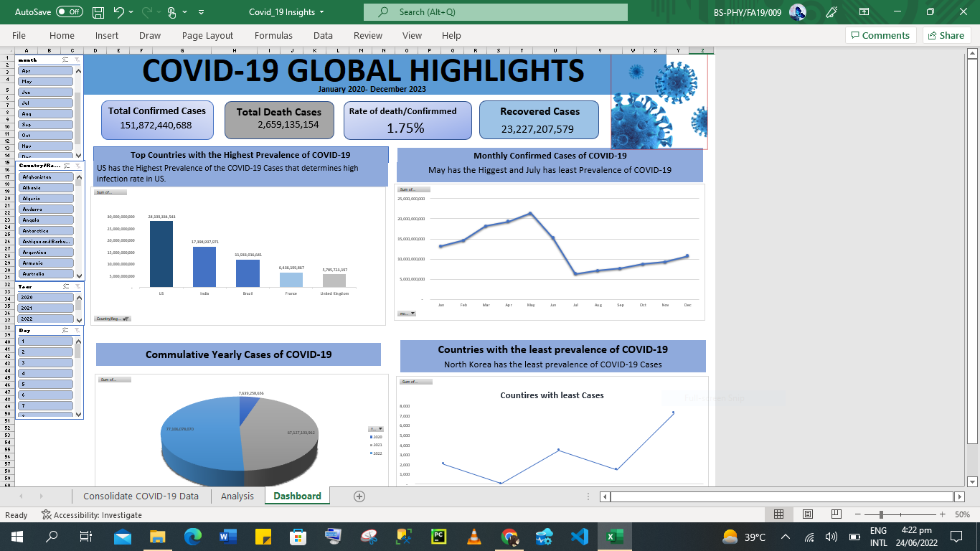Screen dimensions: 980x551
Task: Toggle multi-select on the Year slicer
Action: point(65,286)
